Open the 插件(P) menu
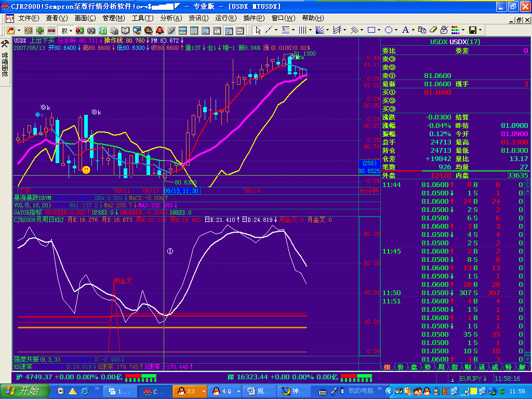 tap(254, 18)
